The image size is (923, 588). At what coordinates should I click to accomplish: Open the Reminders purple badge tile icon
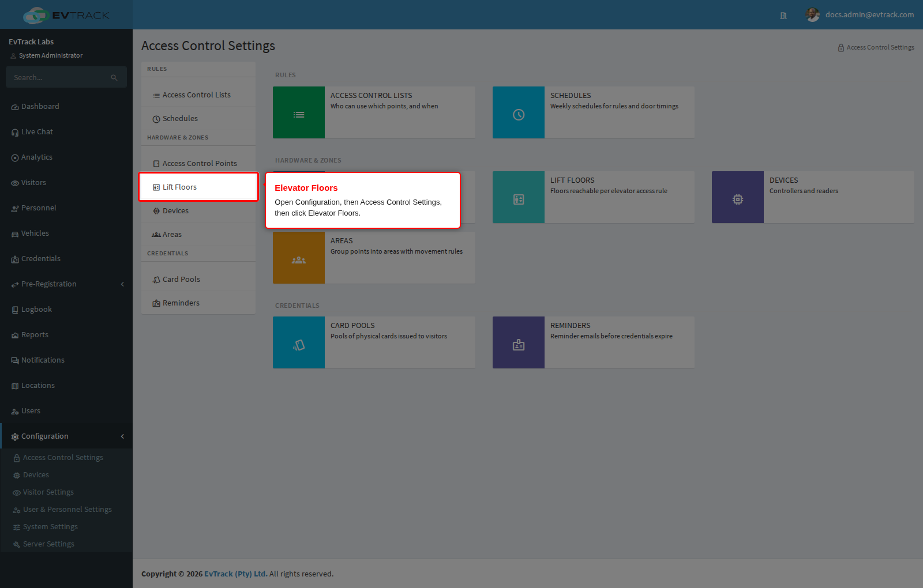(x=519, y=342)
